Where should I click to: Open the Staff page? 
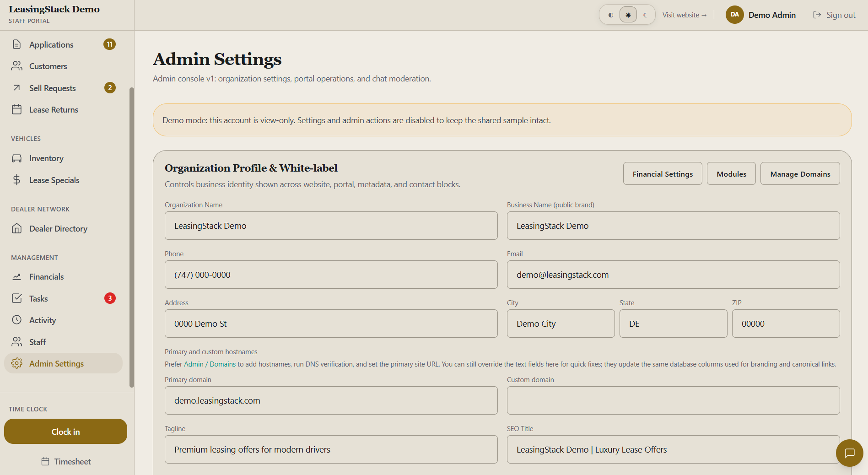coord(63,342)
